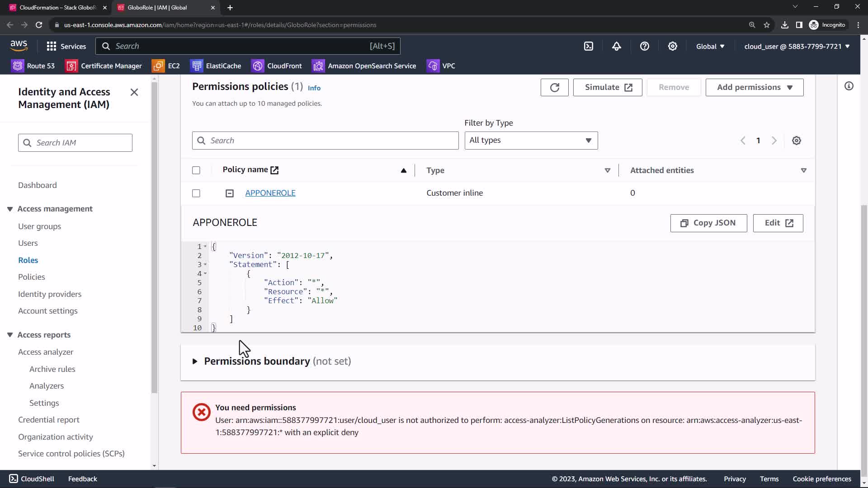This screenshot has height=488, width=868.
Task: Open table preferences gear icon
Action: coord(797,141)
